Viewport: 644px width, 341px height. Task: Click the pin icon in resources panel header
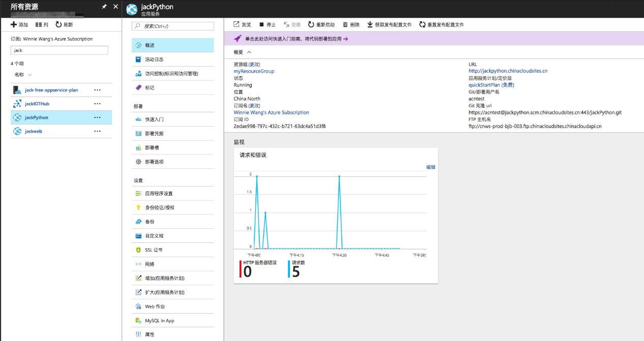(105, 7)
